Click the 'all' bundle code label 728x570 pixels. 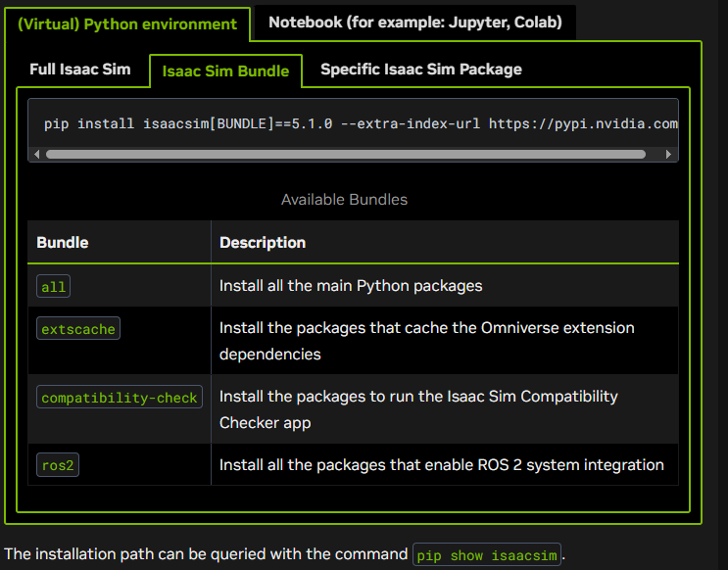pyautogui.click(x=53, y=286)
